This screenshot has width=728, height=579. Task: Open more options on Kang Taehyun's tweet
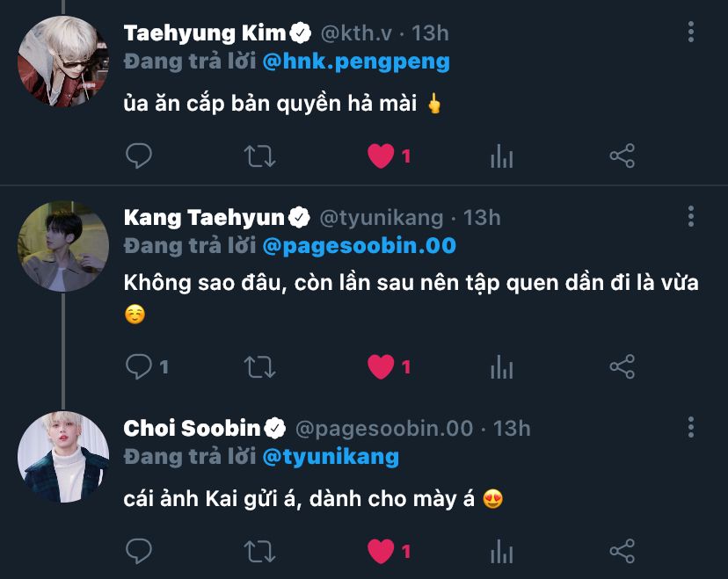point(691,217)
